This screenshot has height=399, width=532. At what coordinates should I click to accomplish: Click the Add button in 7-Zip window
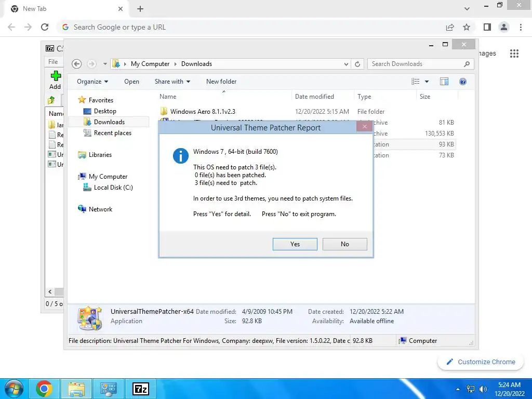pyautogui.click(x=55, y=81)
